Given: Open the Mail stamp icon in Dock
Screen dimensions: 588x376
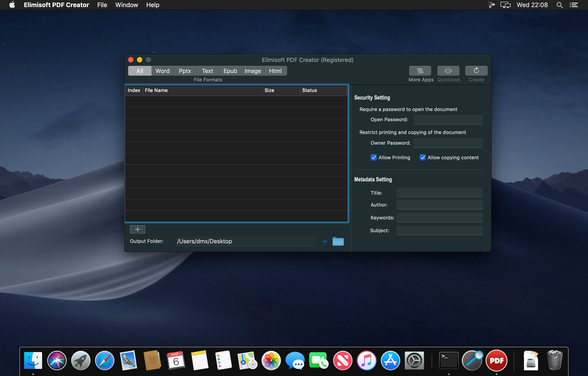Looking at the screenshot, I should [x=128, y=360].
